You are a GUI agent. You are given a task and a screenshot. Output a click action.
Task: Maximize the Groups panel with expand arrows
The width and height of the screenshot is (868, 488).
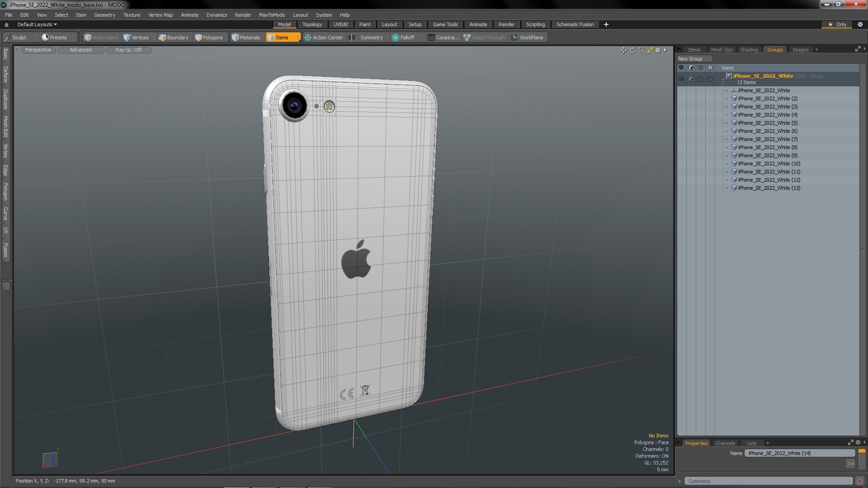pyautogui.click(x=858, y=49)
